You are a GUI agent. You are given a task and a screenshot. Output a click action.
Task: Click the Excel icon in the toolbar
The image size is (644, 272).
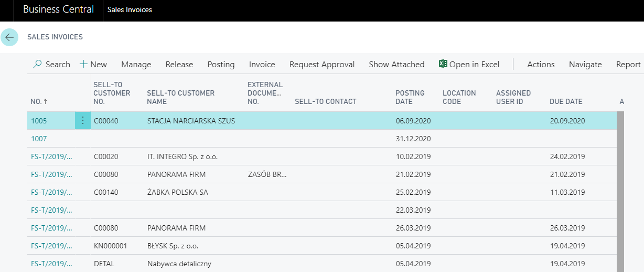pyautogui.click(x=443, y=64)
